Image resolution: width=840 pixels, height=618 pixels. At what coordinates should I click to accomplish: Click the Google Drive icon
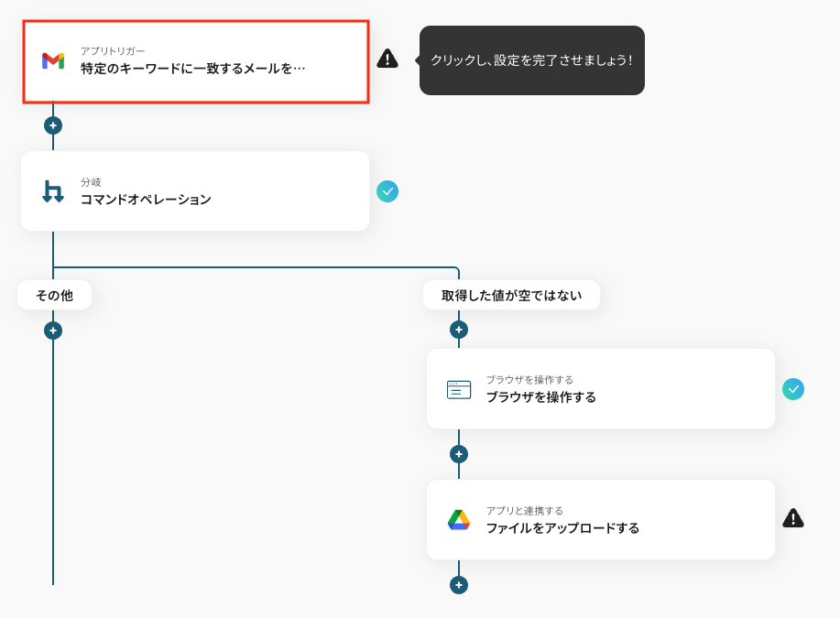[459, 520]
